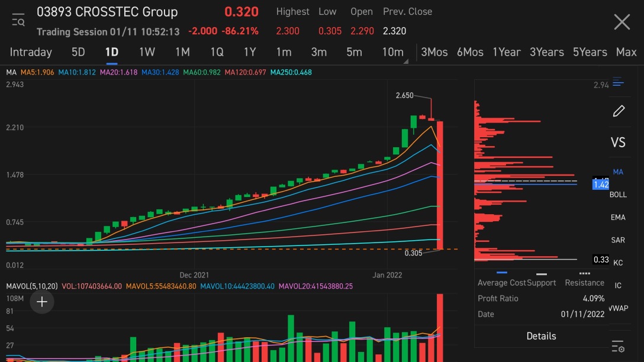Click the MAVOL20:41543880.25 value
Viewport: 644px width, 362px height.
pyautogui.click(x=315, y=286)
